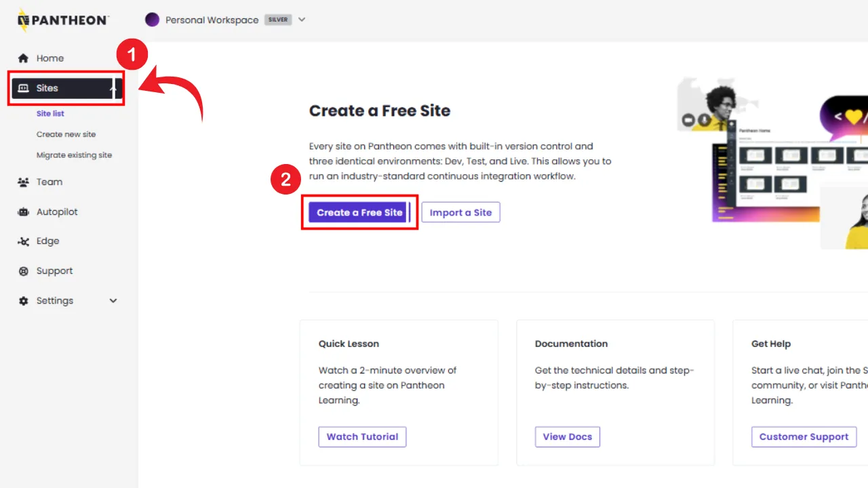This screenshot has height=488, width=868.
Task: Click the Sites icon in sidebar
Action: [x=24, y=88]
